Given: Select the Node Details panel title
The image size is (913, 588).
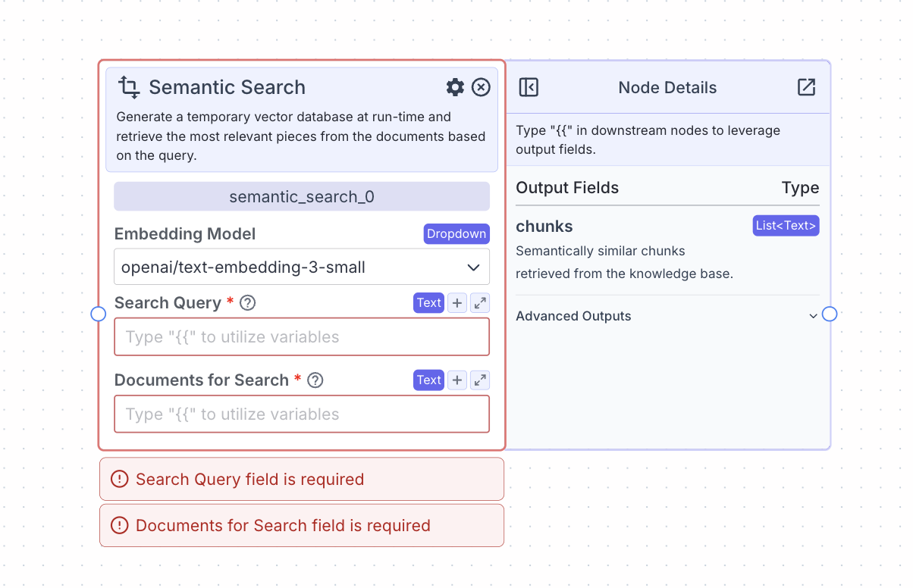Looking at the screenshot, I should click(667, 87).
